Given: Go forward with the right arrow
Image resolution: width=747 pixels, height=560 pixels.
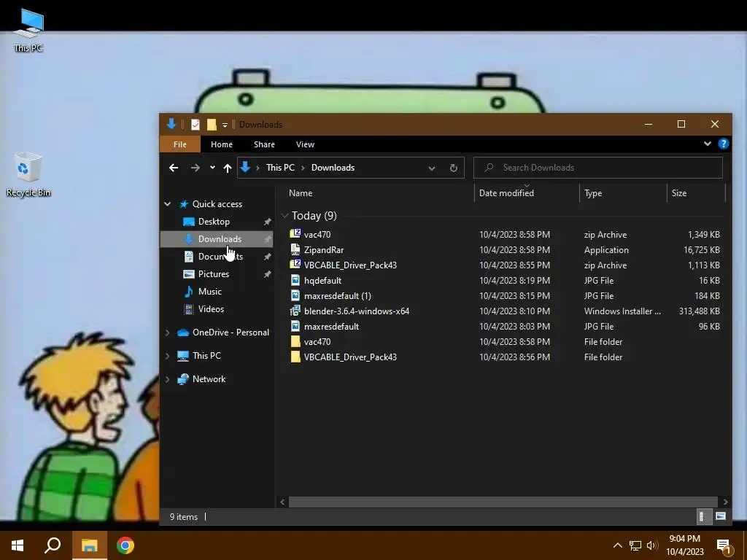Looking at the screenshot, I should 196,168.
